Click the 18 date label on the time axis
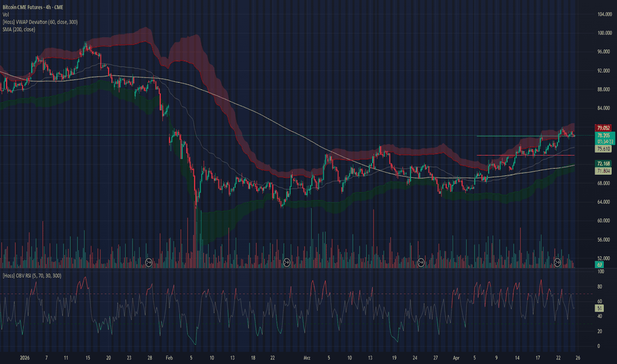This screenshot has width=617, height=364. coord(253,358)
